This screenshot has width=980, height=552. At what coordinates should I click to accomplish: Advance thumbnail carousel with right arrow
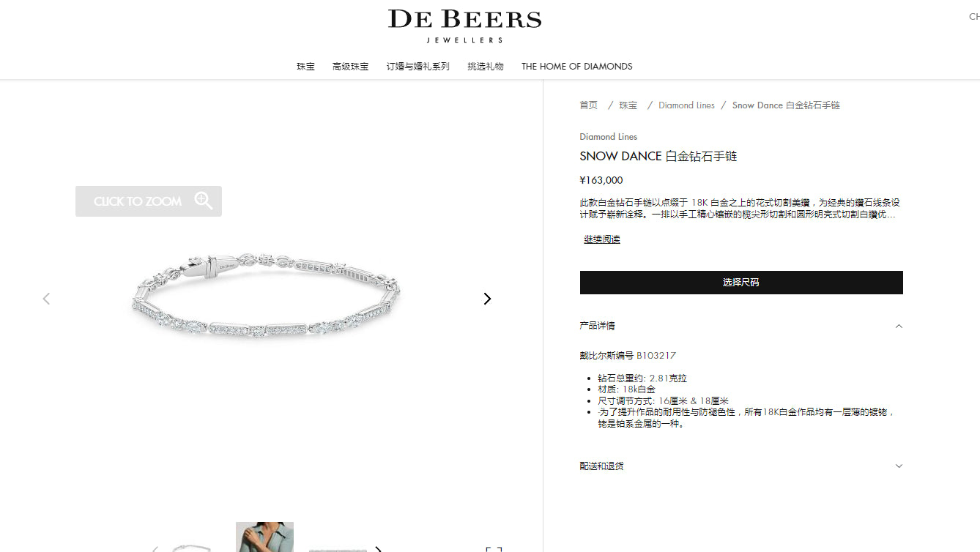coord(378,549)
